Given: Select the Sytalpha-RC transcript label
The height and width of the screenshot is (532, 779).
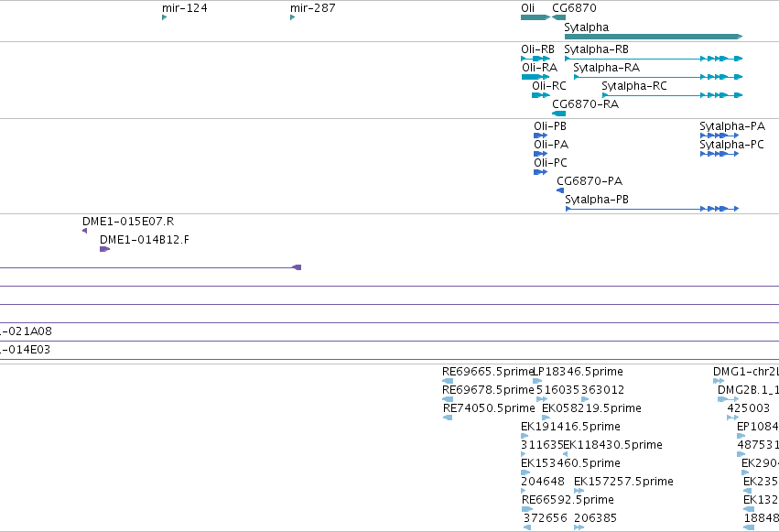Looking at the screenshot, I should point(634,86).
